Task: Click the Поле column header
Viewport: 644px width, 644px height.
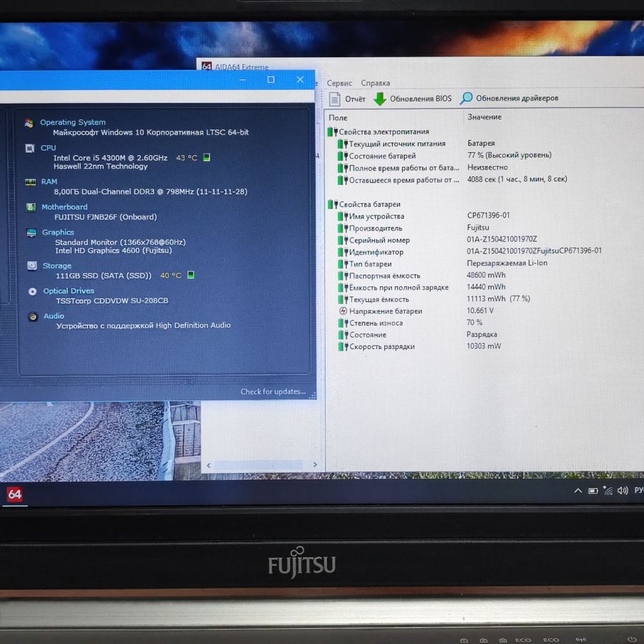Action: click(x=338, y=118)
